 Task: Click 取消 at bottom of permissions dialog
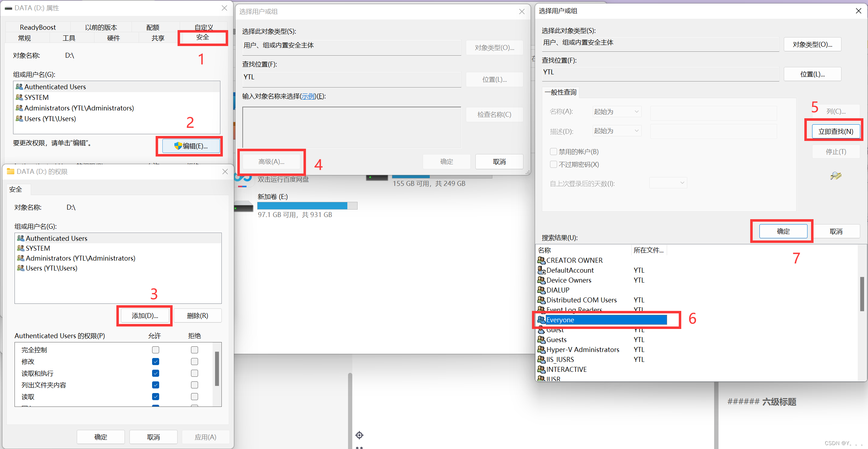[154, 437]
